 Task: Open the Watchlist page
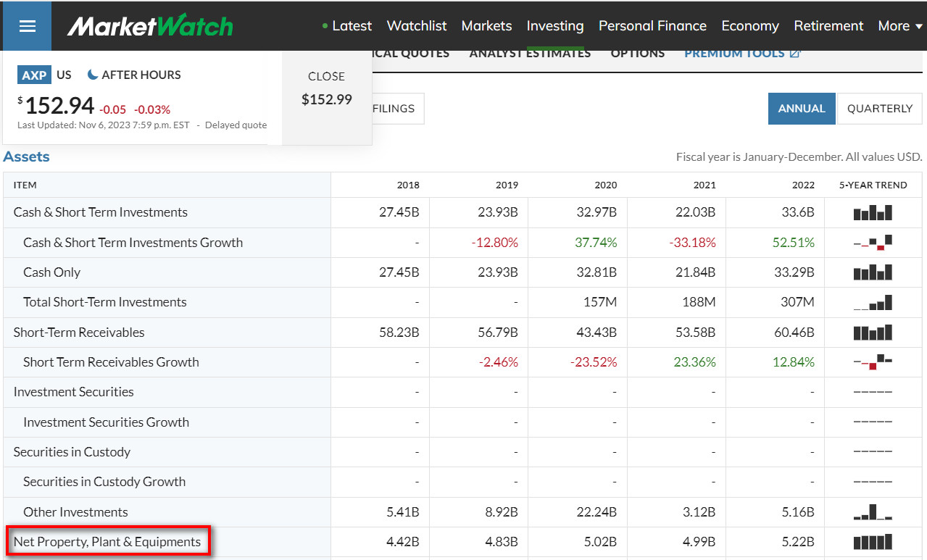pyautogui.click(x=417, y=26)
